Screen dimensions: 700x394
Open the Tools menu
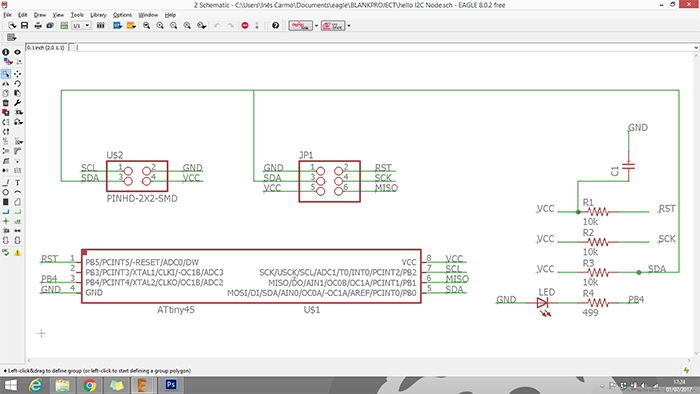pos(77,15)
